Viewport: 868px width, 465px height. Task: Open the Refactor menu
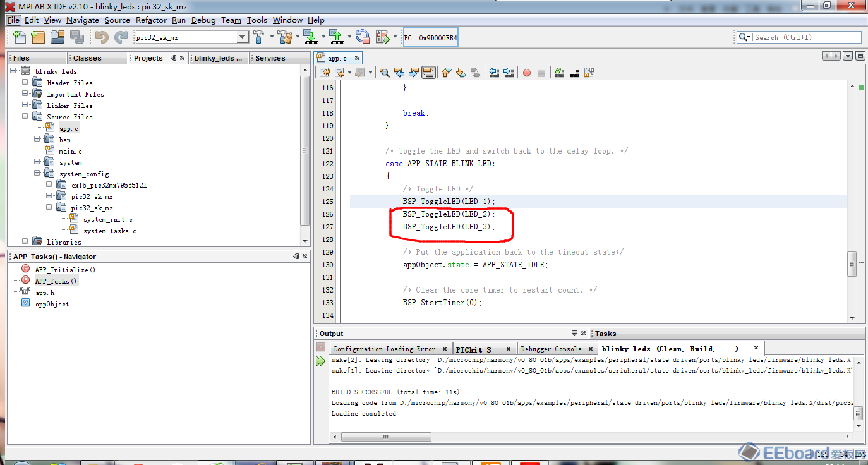click(x=151, y=20)
